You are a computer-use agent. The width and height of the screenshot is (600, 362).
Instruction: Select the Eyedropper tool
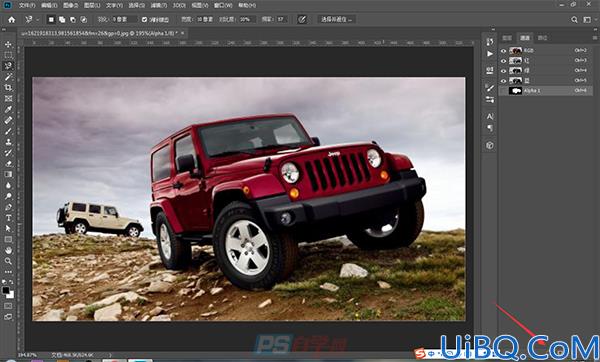pyautogui.click(x=8, y=109)
